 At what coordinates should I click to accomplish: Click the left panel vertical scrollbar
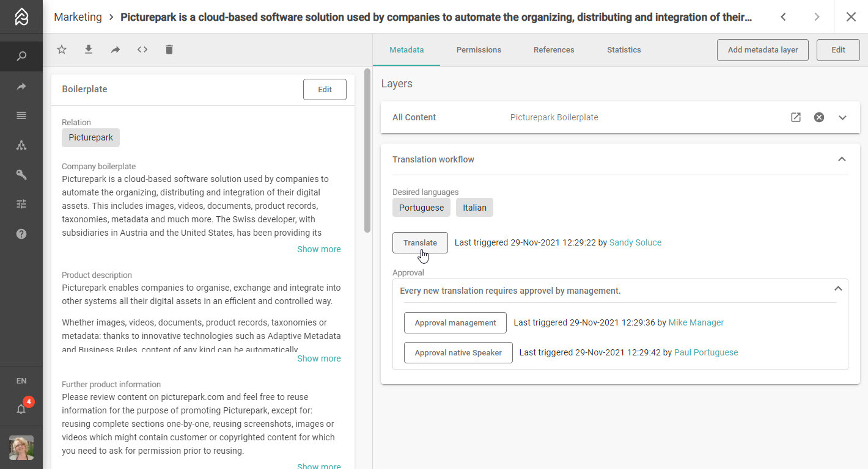367,150
